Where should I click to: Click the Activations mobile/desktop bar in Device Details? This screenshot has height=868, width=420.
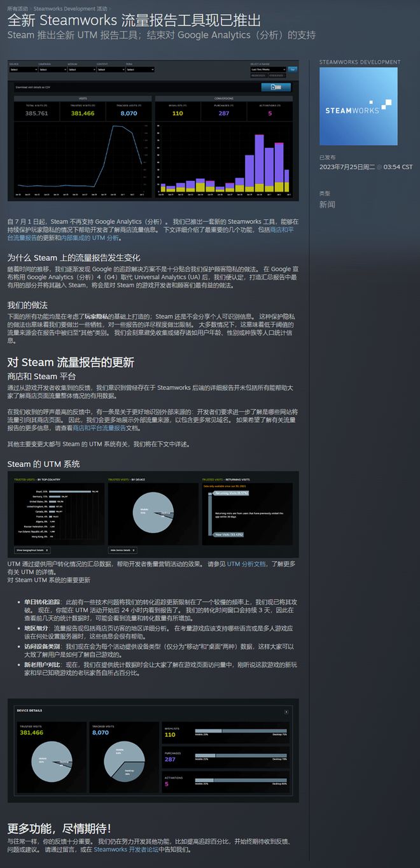[241, 780]
